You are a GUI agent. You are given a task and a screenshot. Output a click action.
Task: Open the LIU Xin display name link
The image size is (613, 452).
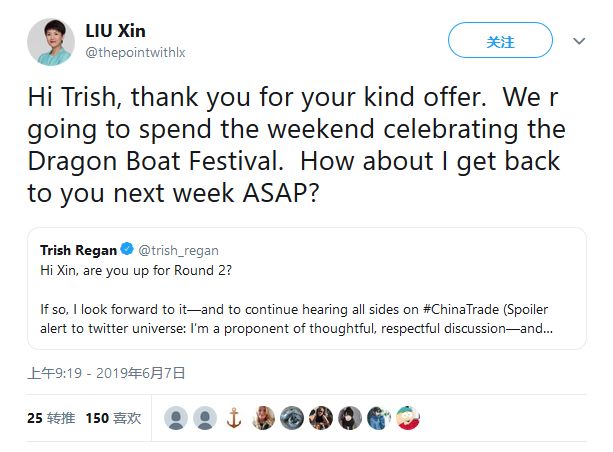[115, 29]
